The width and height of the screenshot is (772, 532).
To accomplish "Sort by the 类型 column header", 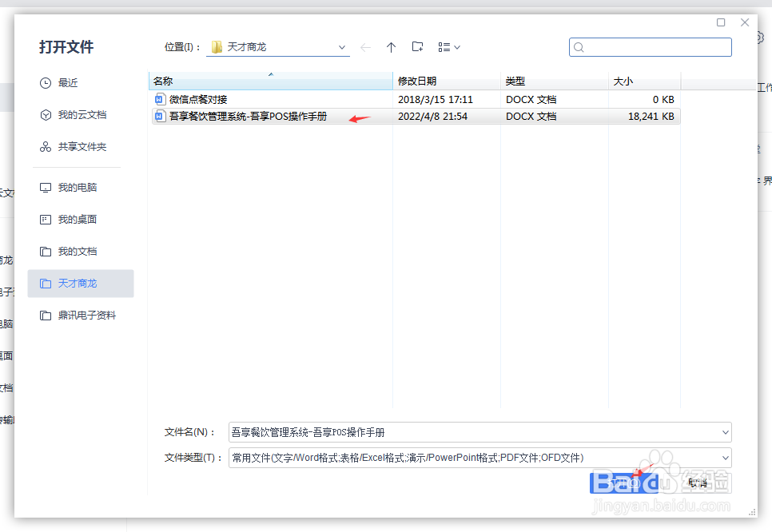I will (555, 81).
